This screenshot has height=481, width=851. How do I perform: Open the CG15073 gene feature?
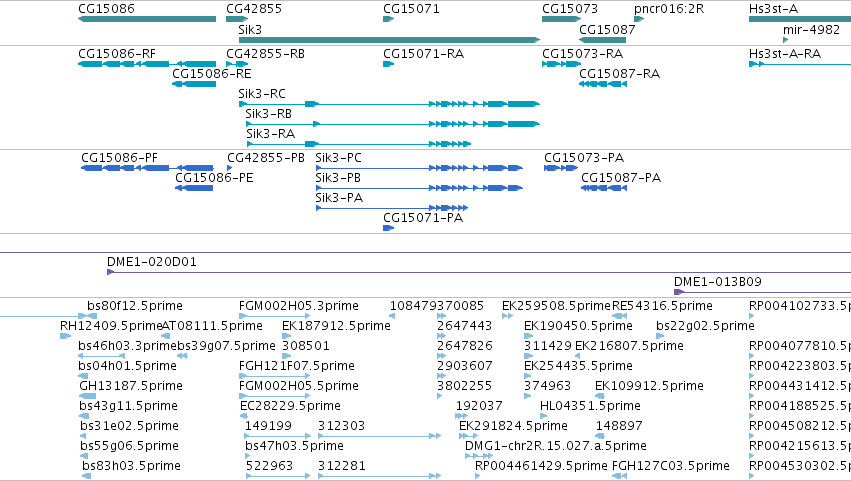(x=561, y=19)
